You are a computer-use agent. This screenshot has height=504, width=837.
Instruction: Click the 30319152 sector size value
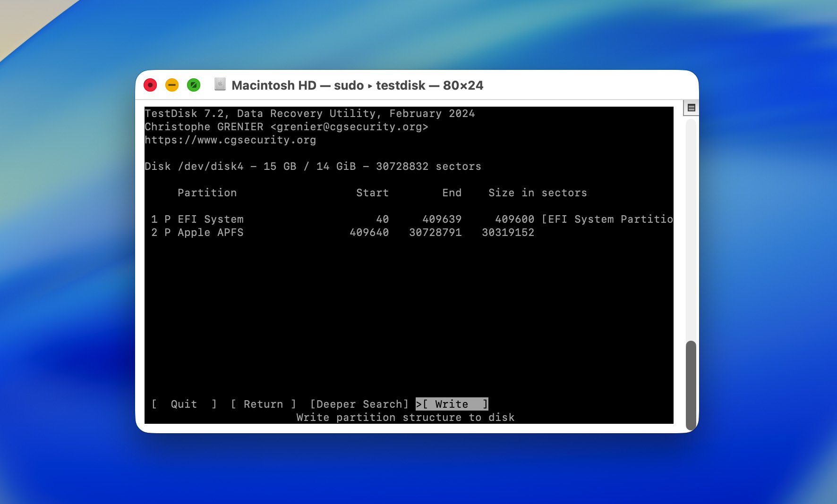(508, 232)
